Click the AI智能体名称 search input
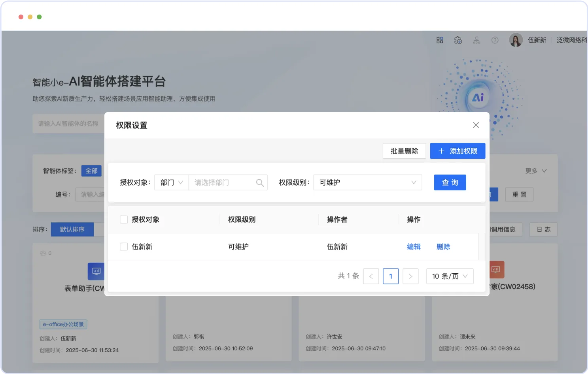The image size is (588, 374). pyautogui.click(x=69, y=124)
